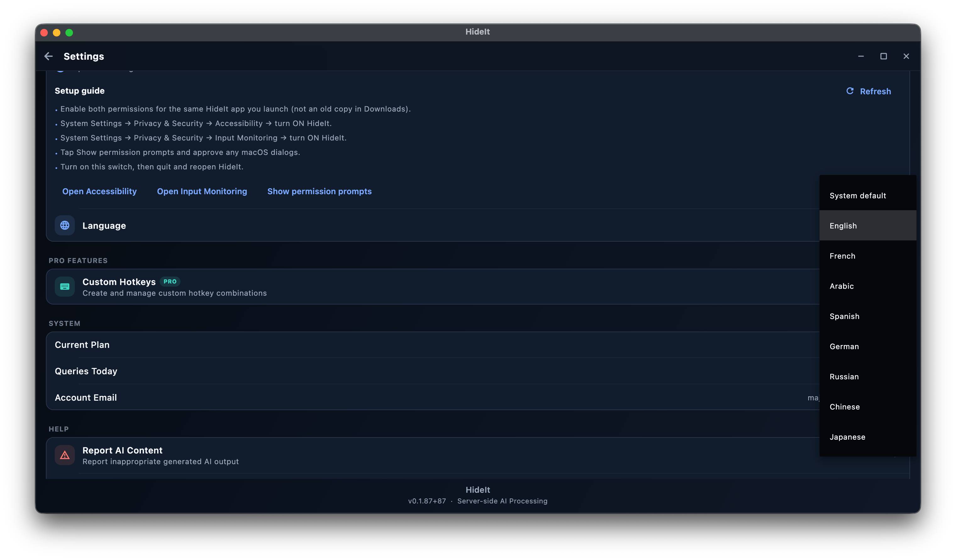Pick German in the language list
Screen dimensions: 956x560
click(x=868, y=347)
